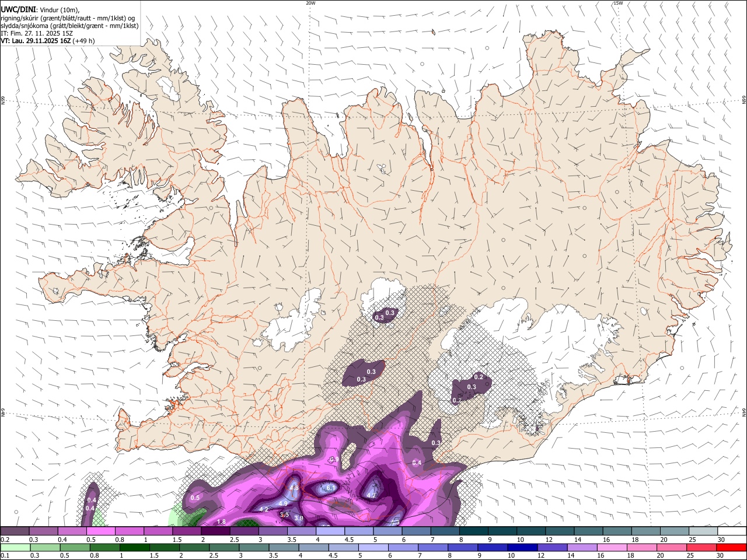
Task: Pick the 0.2–0.3 dark mauve swatch, upper legend
Action: 15,531
